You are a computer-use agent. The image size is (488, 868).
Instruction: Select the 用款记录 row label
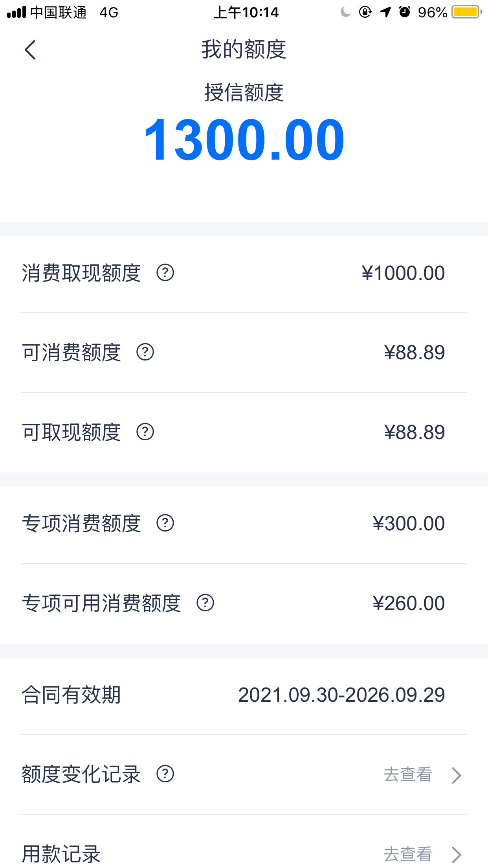pos(61,854)
